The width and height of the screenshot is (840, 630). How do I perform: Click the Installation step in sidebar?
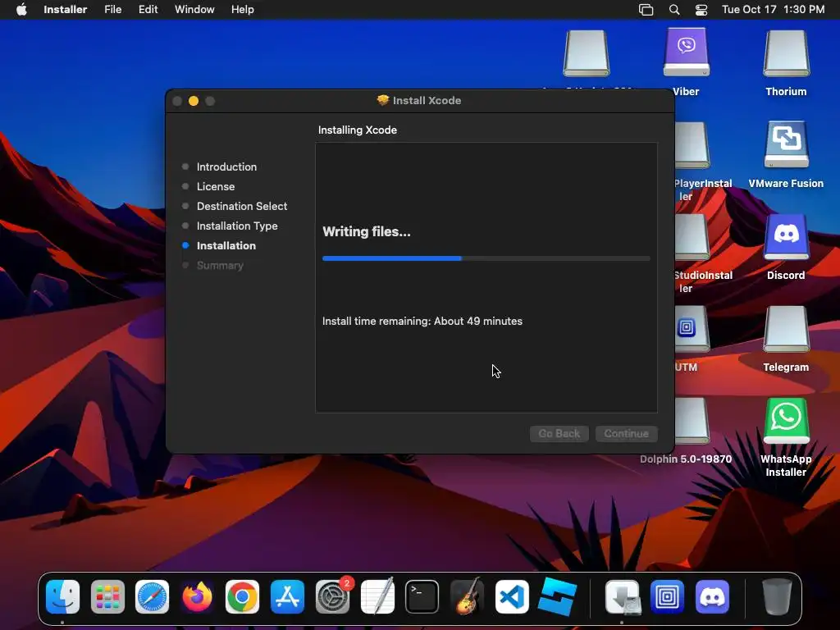[x=226, y=246]
